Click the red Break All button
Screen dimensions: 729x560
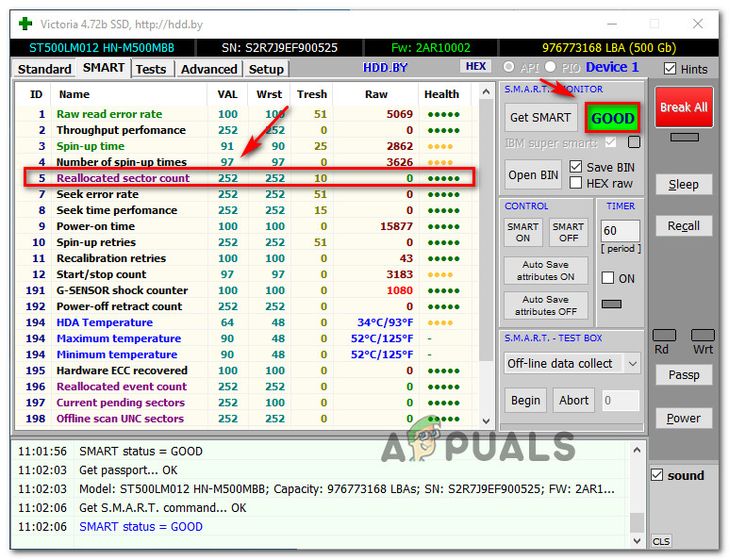(x=684, y=107)
